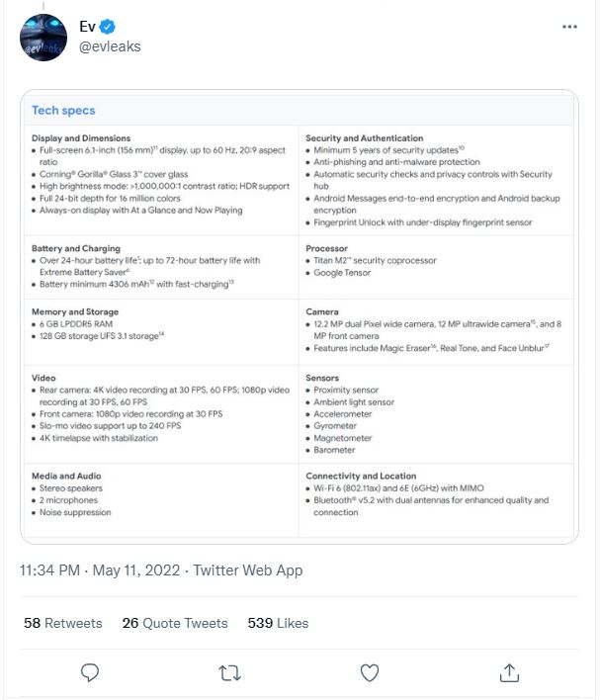The width and height of the screenshot is (600, 700).
Task: Like the tweet with heart icon
Action: click(x=370, y=673)
